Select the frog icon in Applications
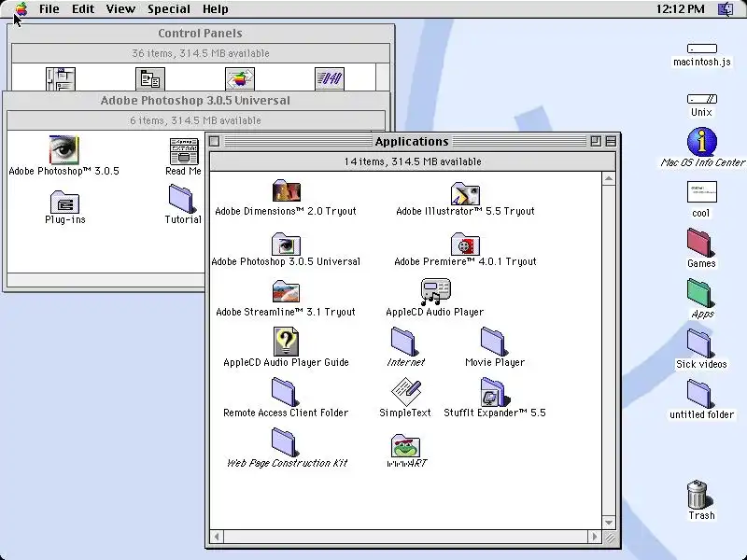 pyautogui.click(x=405, y=446)
